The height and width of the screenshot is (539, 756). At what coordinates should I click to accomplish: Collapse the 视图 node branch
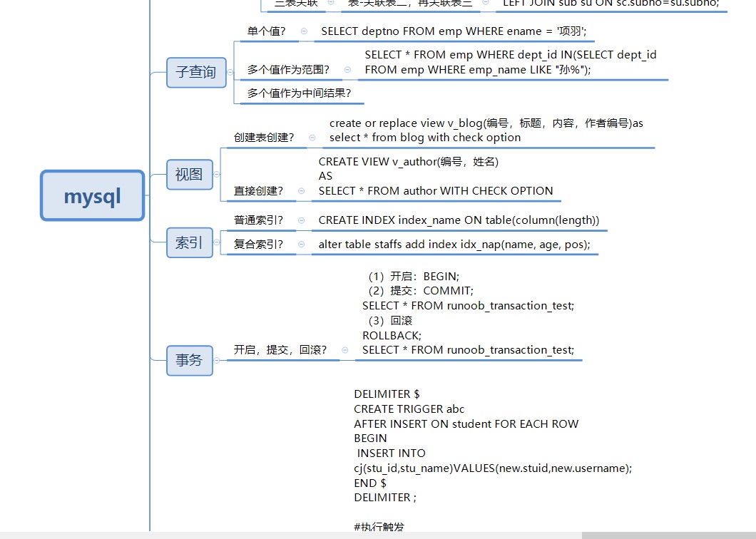pyautogui.click(x=217, y=175)
